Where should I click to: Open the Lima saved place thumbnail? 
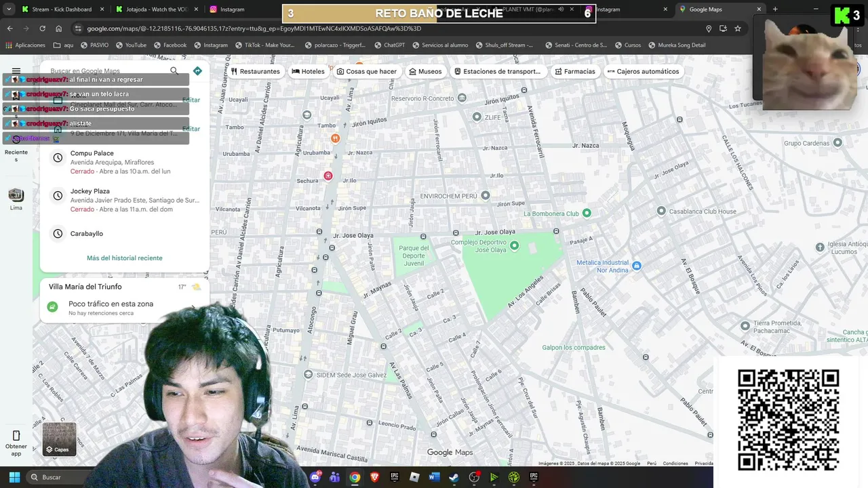[16, 195]
